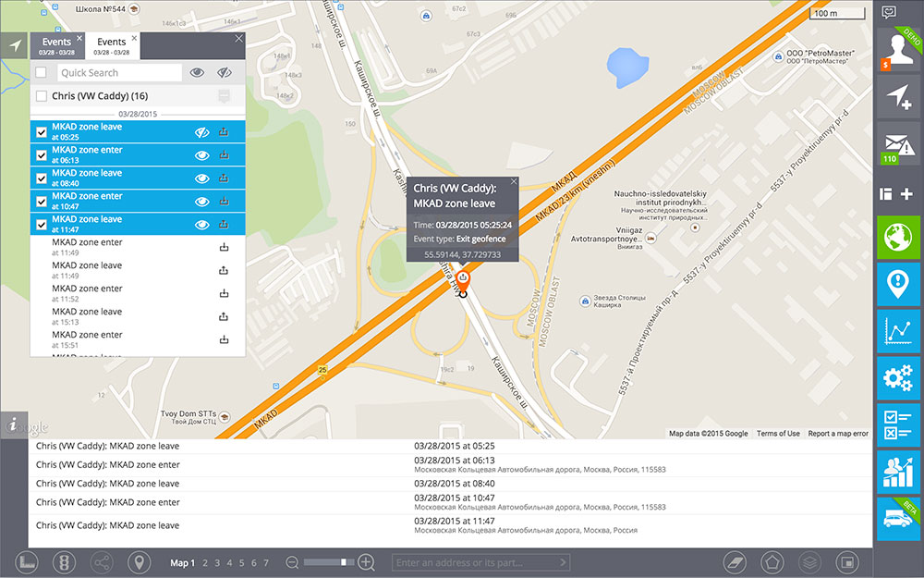924x578 pixels.
Task: Click address search submit arrow
Action: pos(563,562)
